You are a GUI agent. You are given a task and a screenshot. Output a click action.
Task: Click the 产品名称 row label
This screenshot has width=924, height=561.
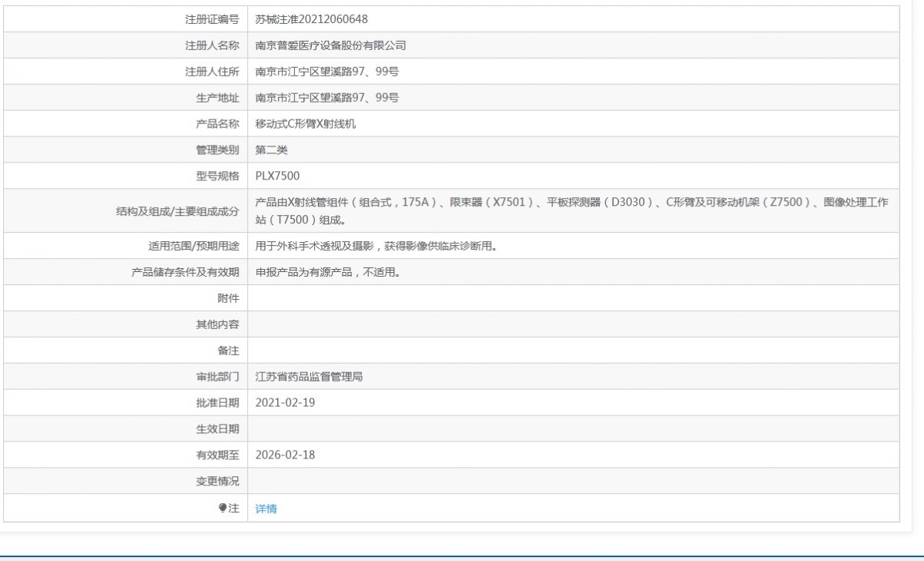tap(218, 124)
